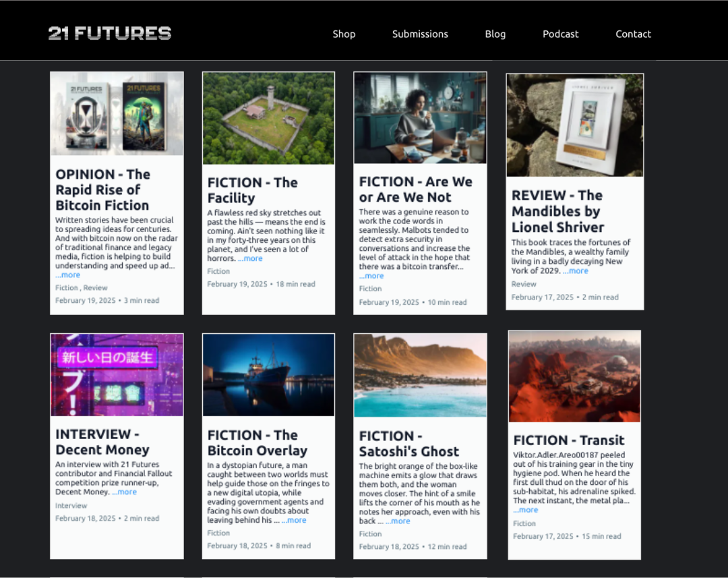The width and height of the screenshot is (728, 578).
Task: Go to the Submissions page
Action: [x=420, y=34]
